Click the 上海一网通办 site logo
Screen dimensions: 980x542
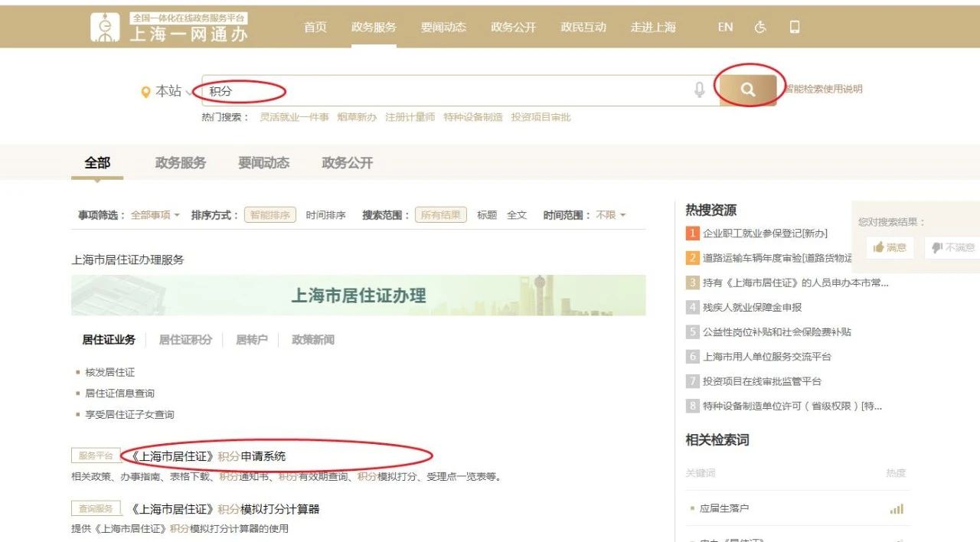tap(169, 28)
